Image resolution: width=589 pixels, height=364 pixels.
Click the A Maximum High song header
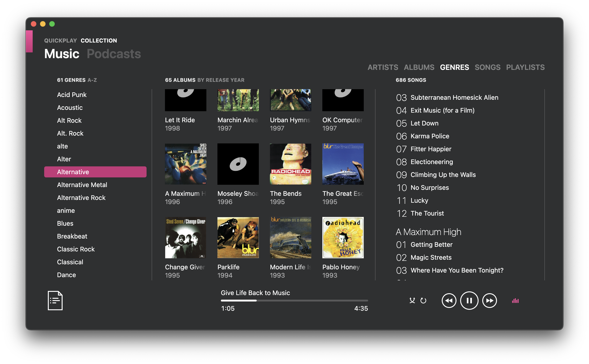click(428, 232)
